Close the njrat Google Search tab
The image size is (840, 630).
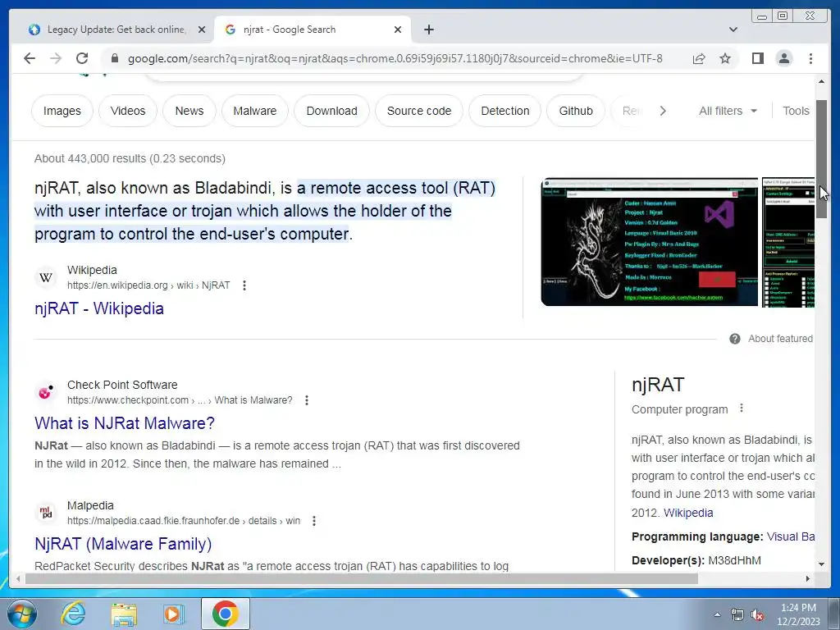[398, 30]
